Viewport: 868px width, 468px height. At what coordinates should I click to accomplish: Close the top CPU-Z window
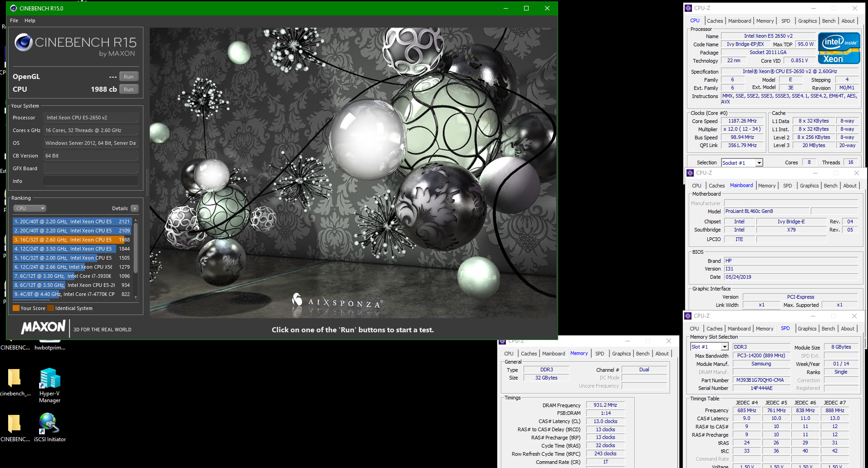tap(855, 8)
